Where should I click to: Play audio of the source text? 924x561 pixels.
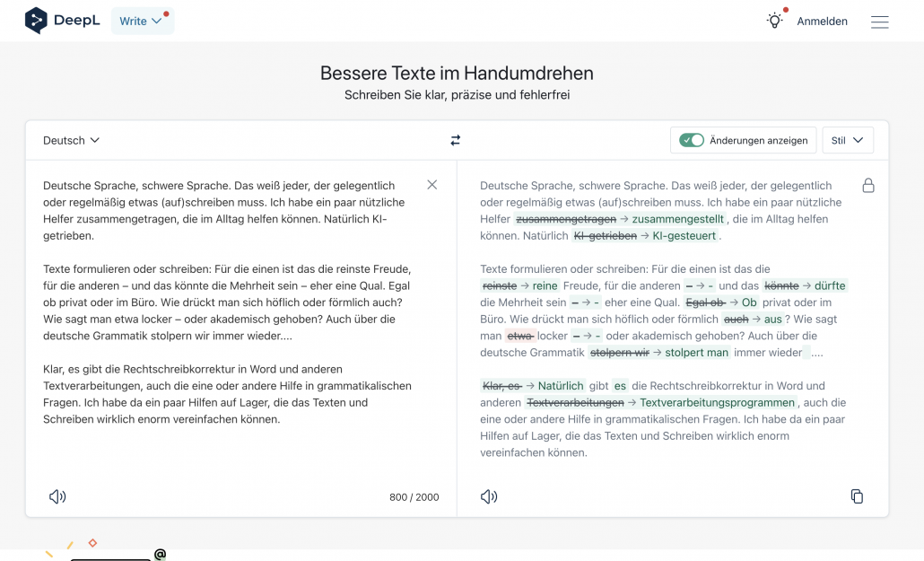(57, 495)
